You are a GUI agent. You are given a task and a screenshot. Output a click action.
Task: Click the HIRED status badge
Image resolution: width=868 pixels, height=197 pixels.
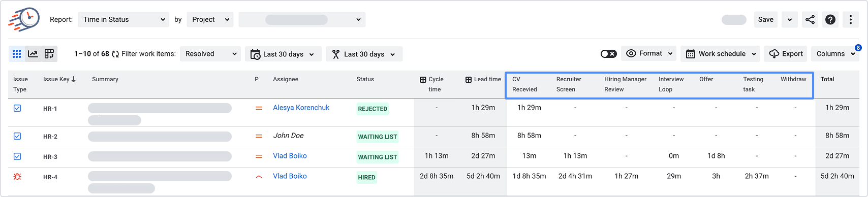[366, 177]
